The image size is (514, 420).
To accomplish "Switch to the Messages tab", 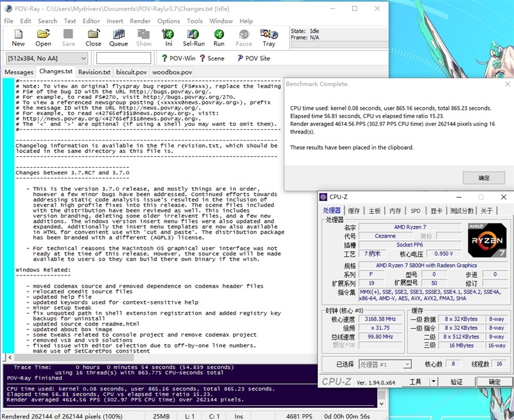I will point(19,72).
